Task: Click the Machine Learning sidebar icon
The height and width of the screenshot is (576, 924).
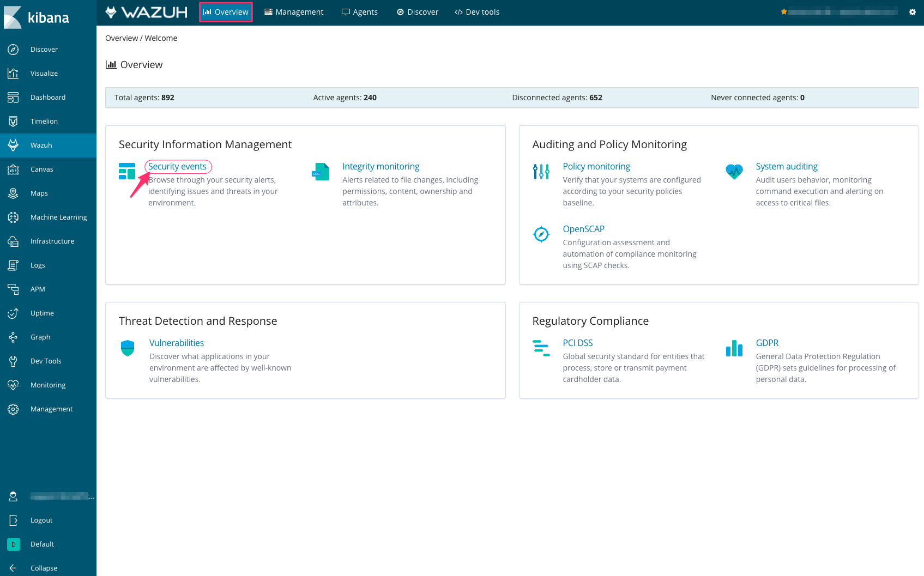Action: [13, 217]
